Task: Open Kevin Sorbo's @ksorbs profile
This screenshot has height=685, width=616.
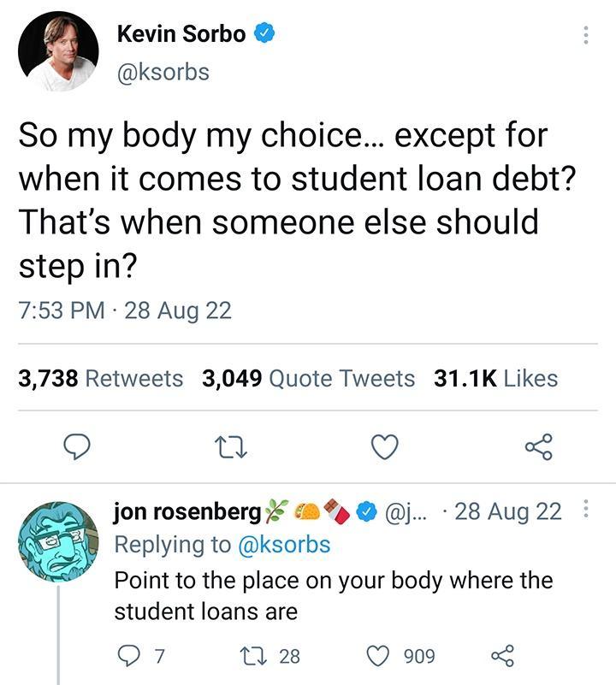Action: click(163, 74)
